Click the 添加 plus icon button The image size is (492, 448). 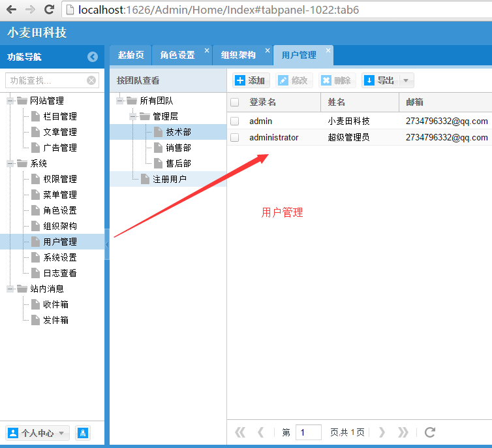coord(240,80)
